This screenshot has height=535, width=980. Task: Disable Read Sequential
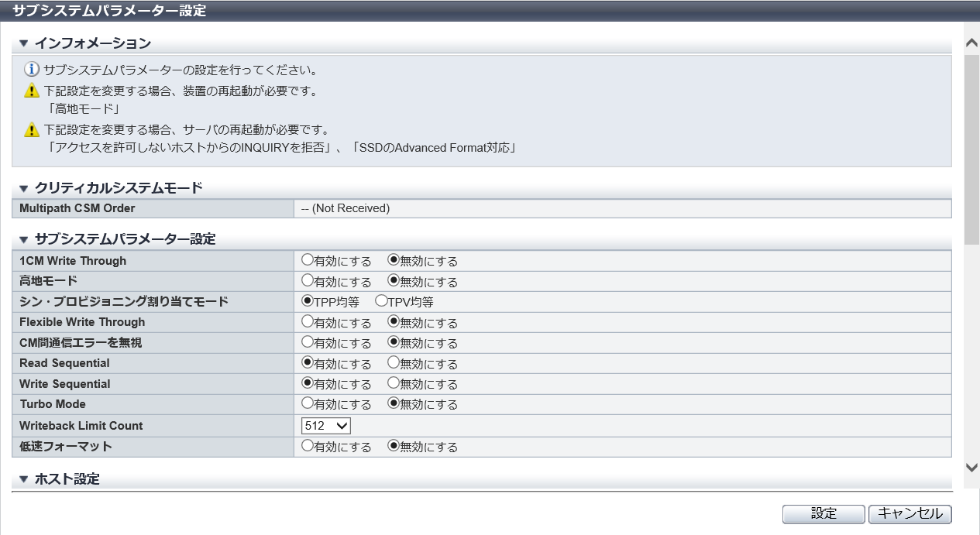[x=394, y=362]
